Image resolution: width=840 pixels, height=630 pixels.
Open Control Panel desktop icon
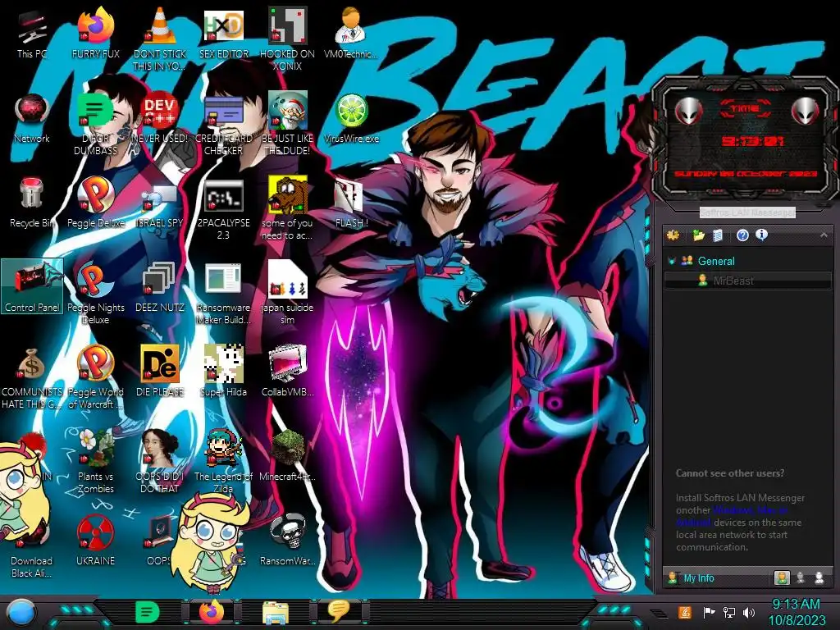pos(32,286)
